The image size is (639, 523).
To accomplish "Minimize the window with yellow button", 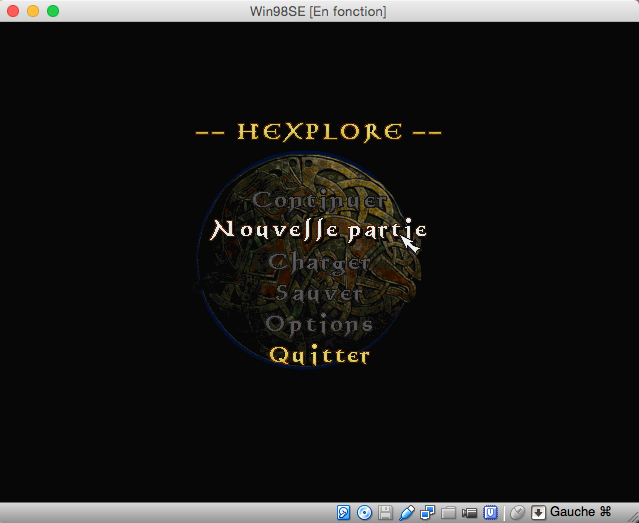I will click(x=33, y=11).
